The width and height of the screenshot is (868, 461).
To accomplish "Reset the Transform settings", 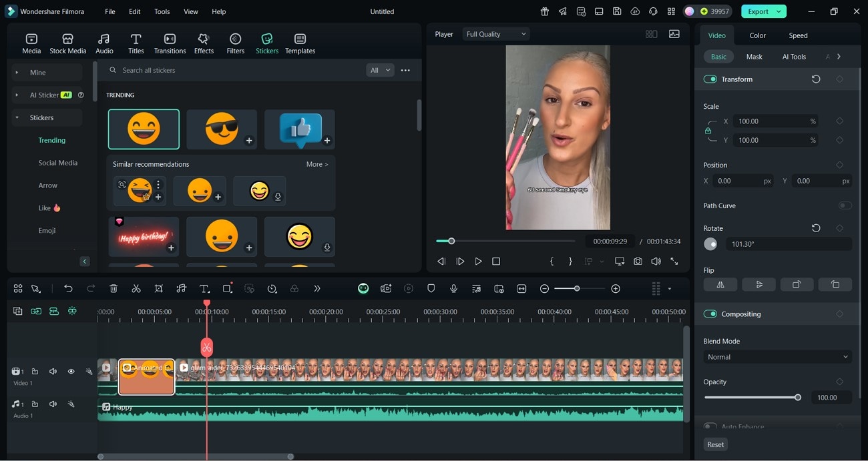I will point(816,79).
